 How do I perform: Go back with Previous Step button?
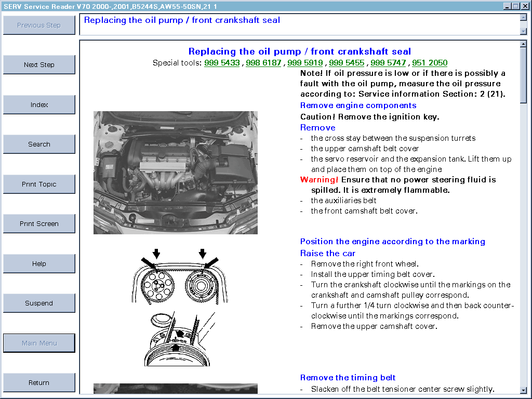point(39,25)
